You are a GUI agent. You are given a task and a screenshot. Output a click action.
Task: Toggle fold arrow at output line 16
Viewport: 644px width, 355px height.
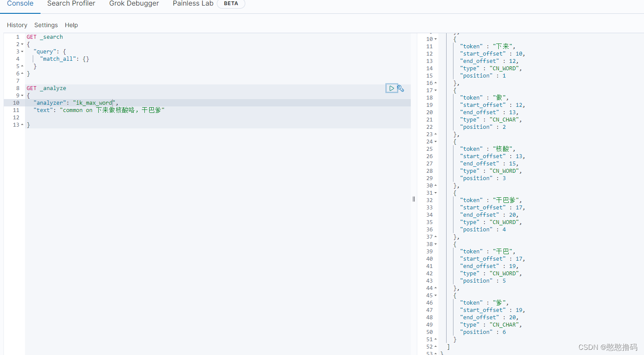coord(435,83)
